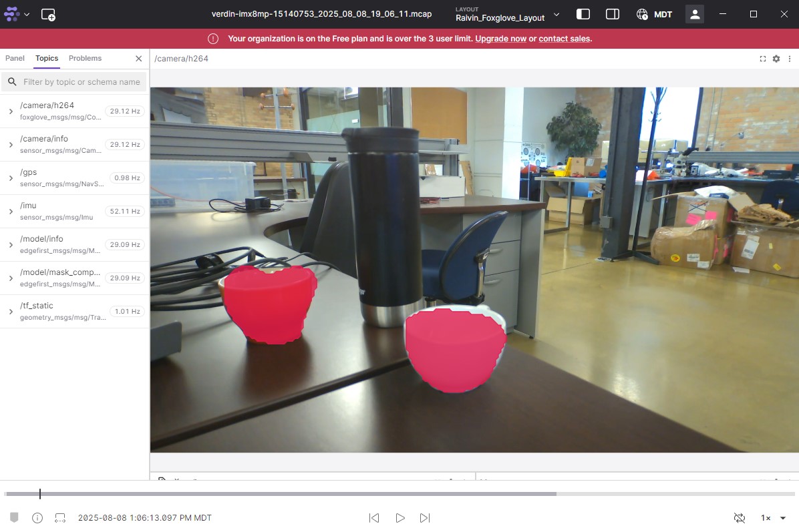799x532 pixels.
Task: Open the camera panel's three-dot menu
Action: coord(788,59)
